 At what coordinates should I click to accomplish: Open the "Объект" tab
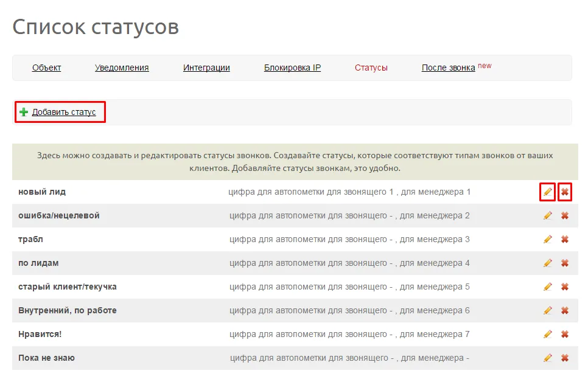click(46, 68)
